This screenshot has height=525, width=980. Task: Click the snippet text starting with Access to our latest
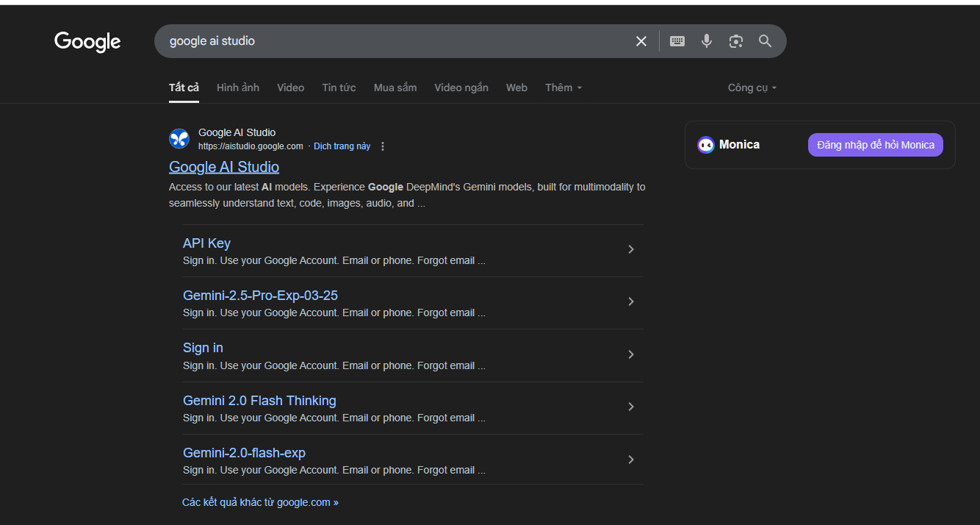click(x=407, y=195)
